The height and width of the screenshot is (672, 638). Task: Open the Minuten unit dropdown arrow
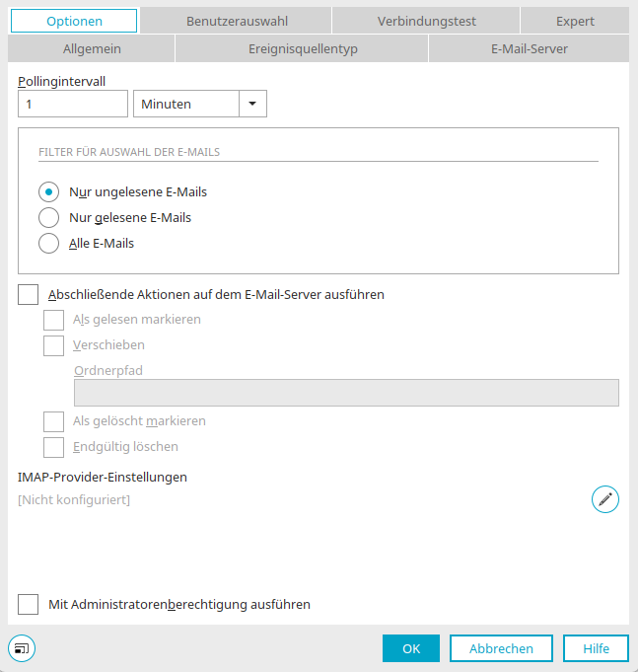click(252, 104)
